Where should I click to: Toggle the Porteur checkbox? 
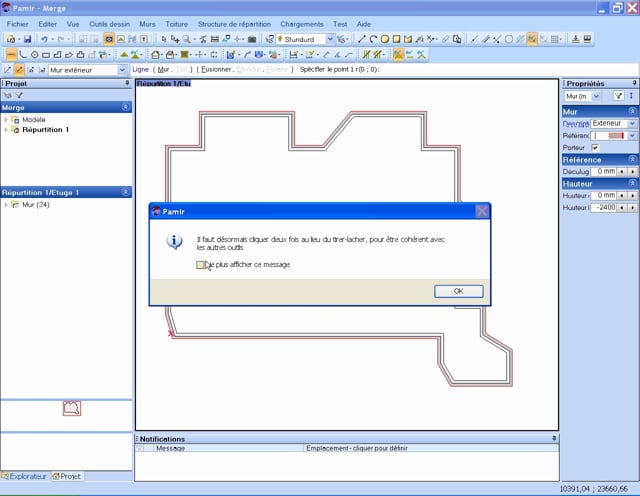(595, 147)
